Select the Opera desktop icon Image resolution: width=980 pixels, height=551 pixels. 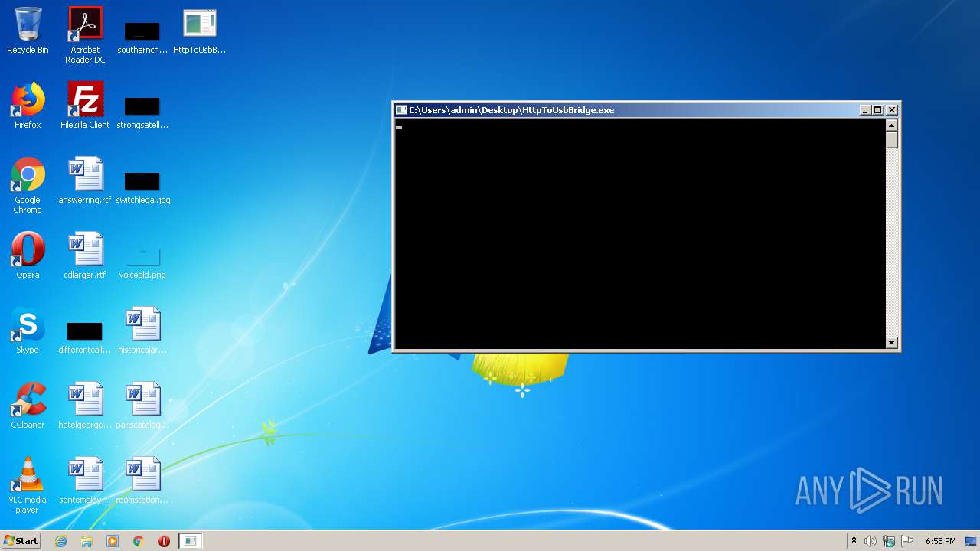click(28, 256)
